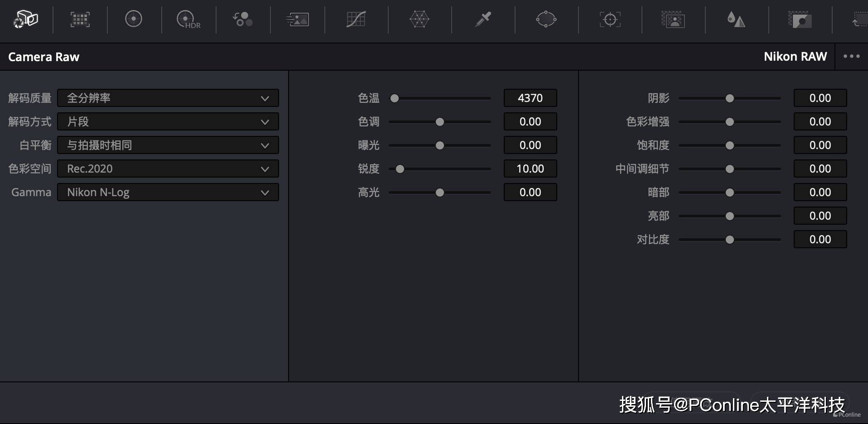Open the Camera Raw palette icon
The width and height of the screenshot is (868, 424).
[26, 19]
